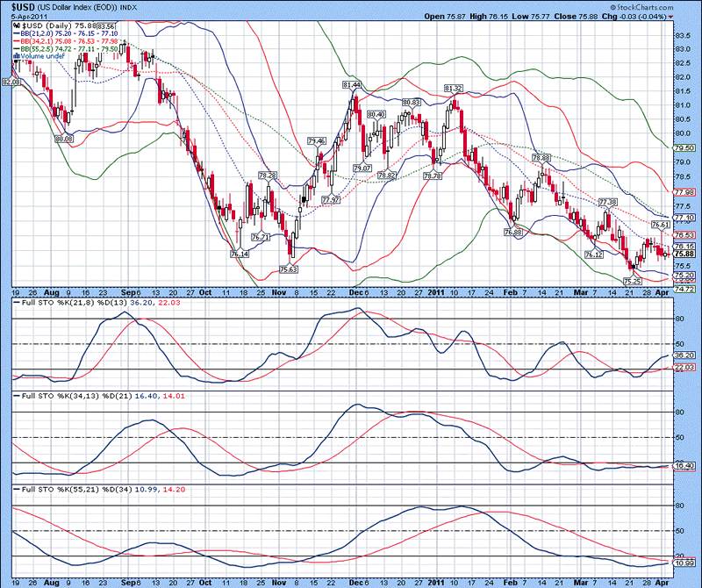Click the 81.44 peak price label
The image size is (702, 588).
pos(352,84)
